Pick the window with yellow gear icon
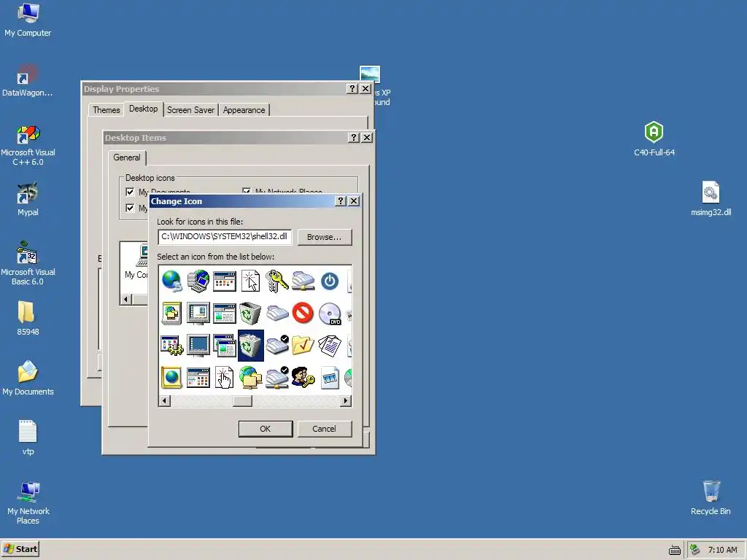Screen dimensions: 747x560 click(x=171, y=346)
